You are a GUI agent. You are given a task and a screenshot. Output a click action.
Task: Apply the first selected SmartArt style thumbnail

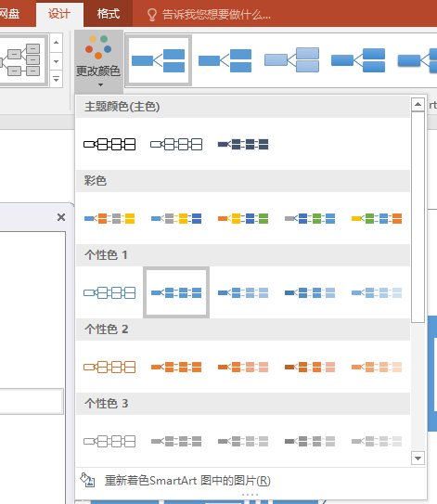tap(159, 60)
